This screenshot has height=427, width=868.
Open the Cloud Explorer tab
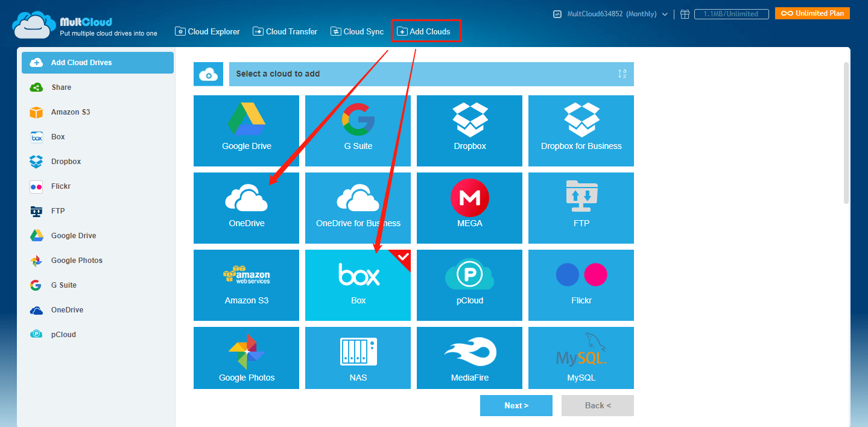[x=207, y=31]
